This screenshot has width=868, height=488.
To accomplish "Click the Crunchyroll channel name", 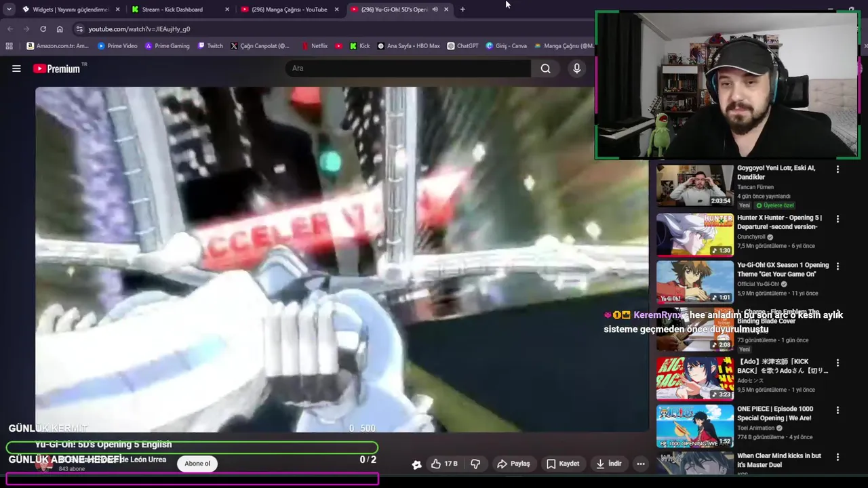I will [x=751, y=237].
